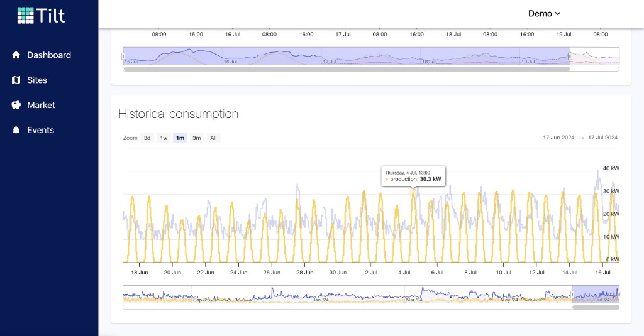Click right handle of upper chart navigator

pyautogui.click(x=570, y=56)
